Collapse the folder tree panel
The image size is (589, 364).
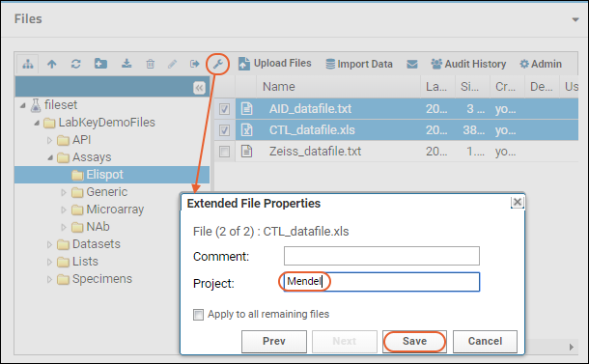click(x=199, y=88)
